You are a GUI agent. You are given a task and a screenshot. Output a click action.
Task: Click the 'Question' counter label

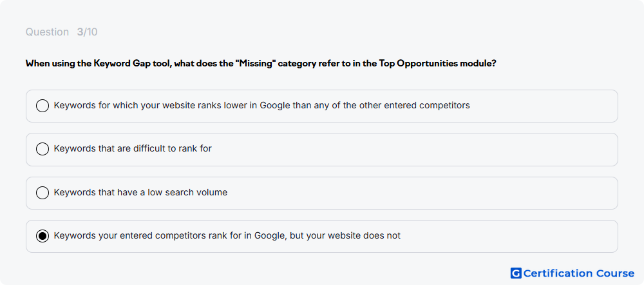[47, 32]
